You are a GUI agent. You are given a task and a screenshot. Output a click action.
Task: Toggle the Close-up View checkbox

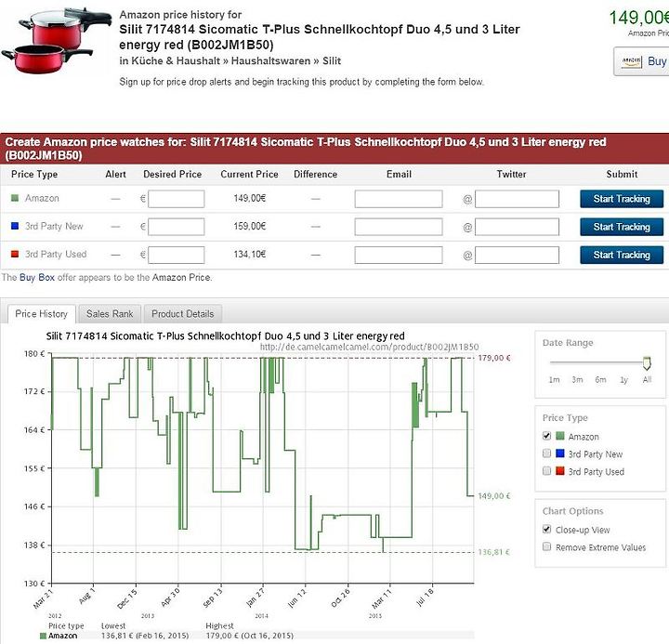[x=546, y=529]
